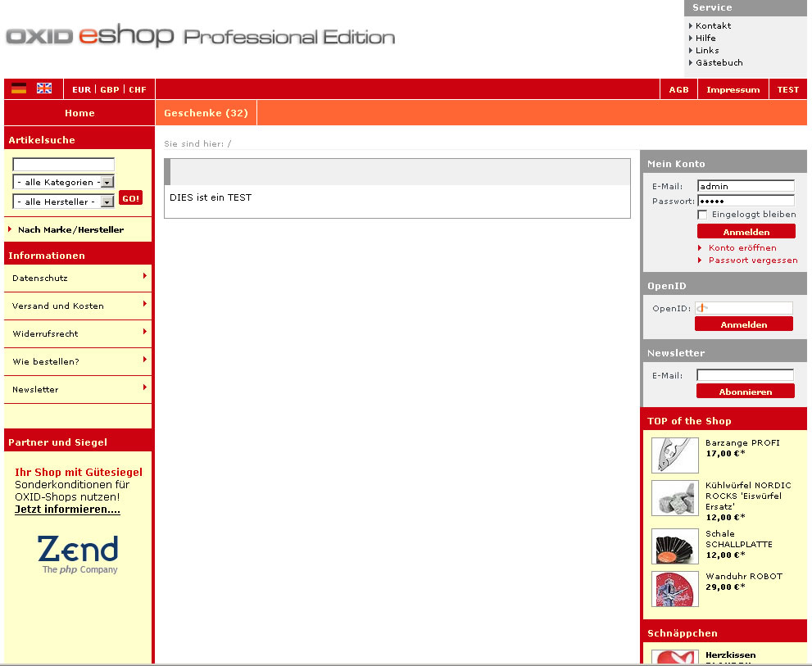812x666 pixels.
Task: Open the alle Kategorien dropdown
Action: click(x=63, y=182)
